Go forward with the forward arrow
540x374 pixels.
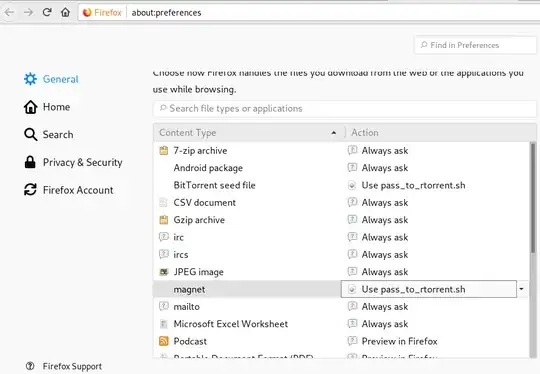coord(29,12)
